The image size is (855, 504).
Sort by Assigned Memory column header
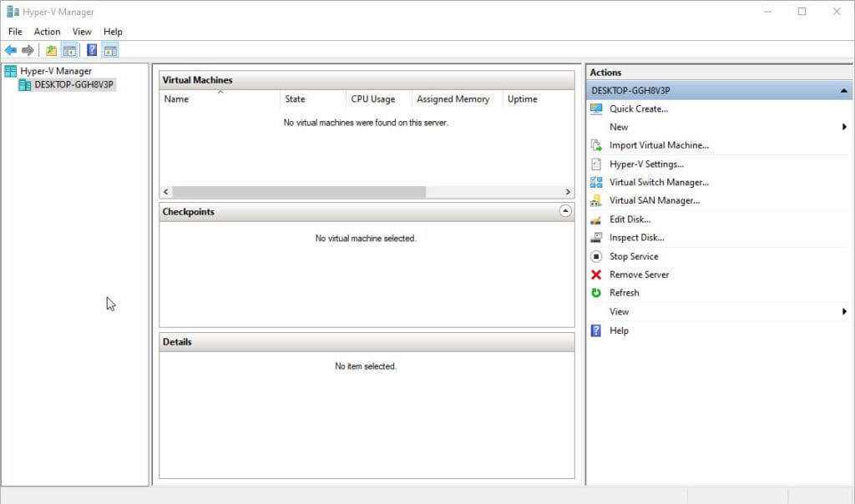(457, 99)
